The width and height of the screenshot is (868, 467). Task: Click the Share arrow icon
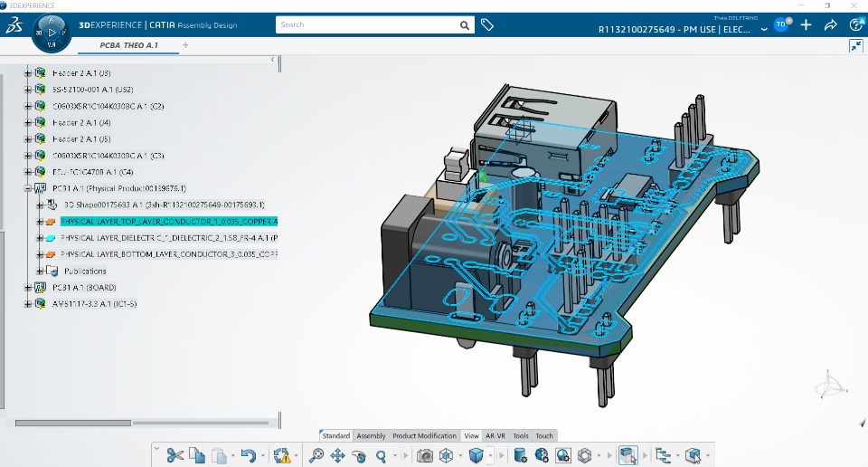pyautogui.click(x=830, y=25)
